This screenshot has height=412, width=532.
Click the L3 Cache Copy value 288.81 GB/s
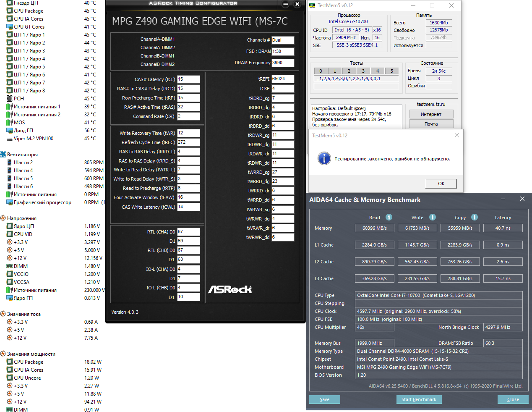click(460, 278)
